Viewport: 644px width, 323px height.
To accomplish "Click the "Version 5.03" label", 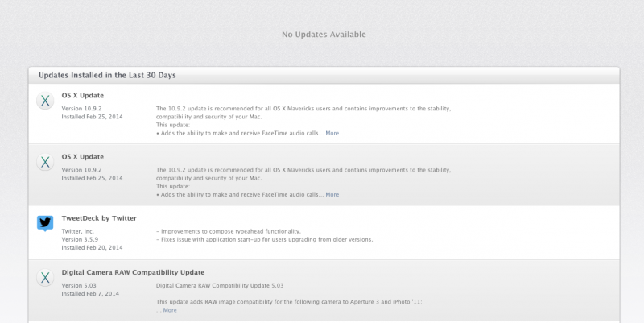I will (79, 285).
